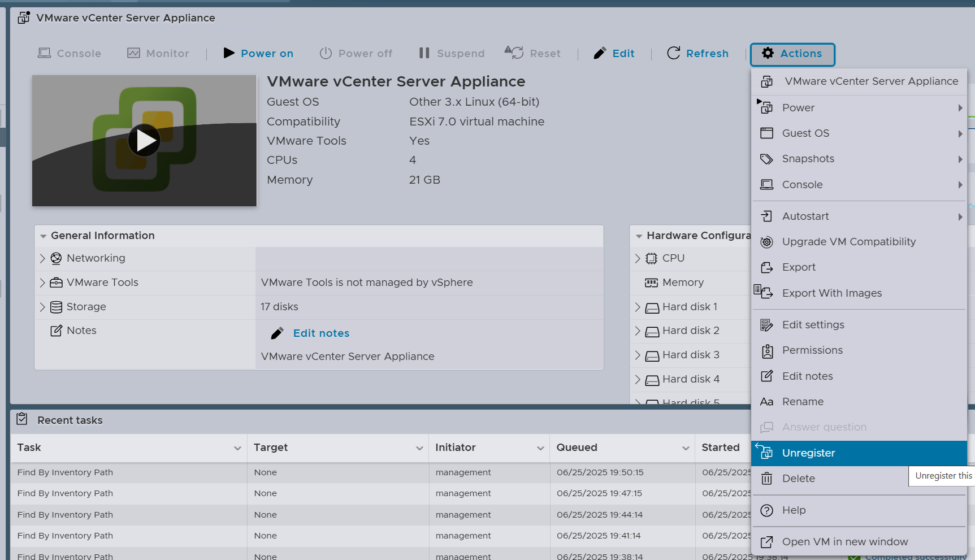Viewport: 975px width, 560px height.
Task: Click the Export icon in Actions menu
Action: tap(766, 267)
